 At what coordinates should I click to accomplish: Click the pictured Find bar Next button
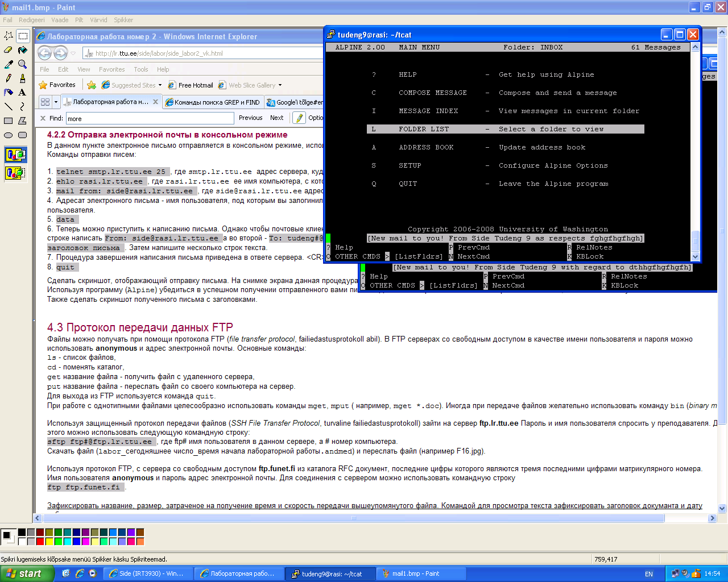276,118
